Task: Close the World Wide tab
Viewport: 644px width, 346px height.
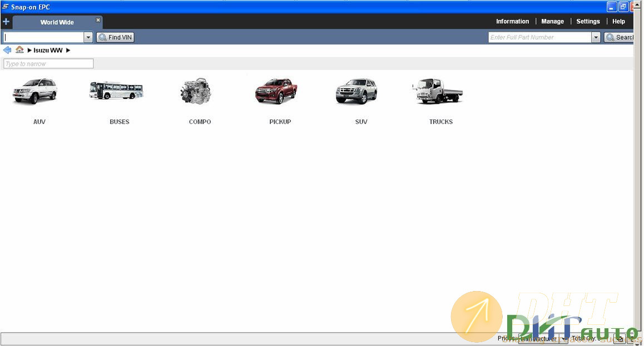Action: pos(98,19)
